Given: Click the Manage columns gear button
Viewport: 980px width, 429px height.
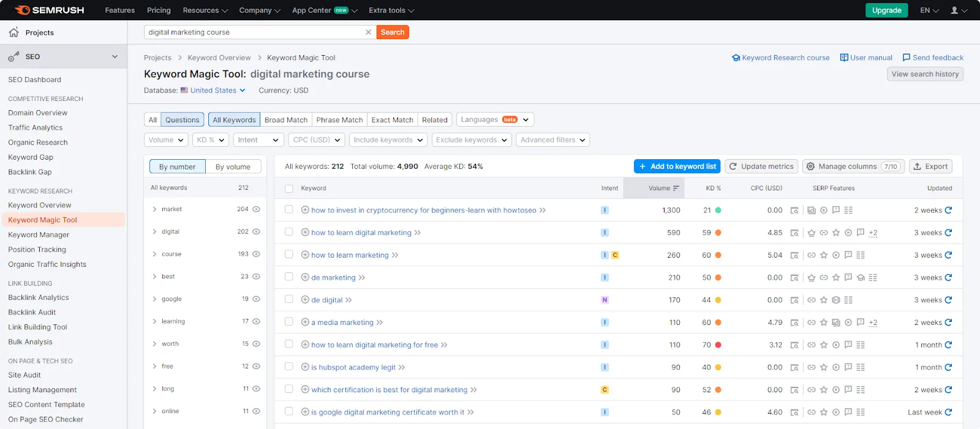Looking at the screenshot, I should click(x=853, y=166).
